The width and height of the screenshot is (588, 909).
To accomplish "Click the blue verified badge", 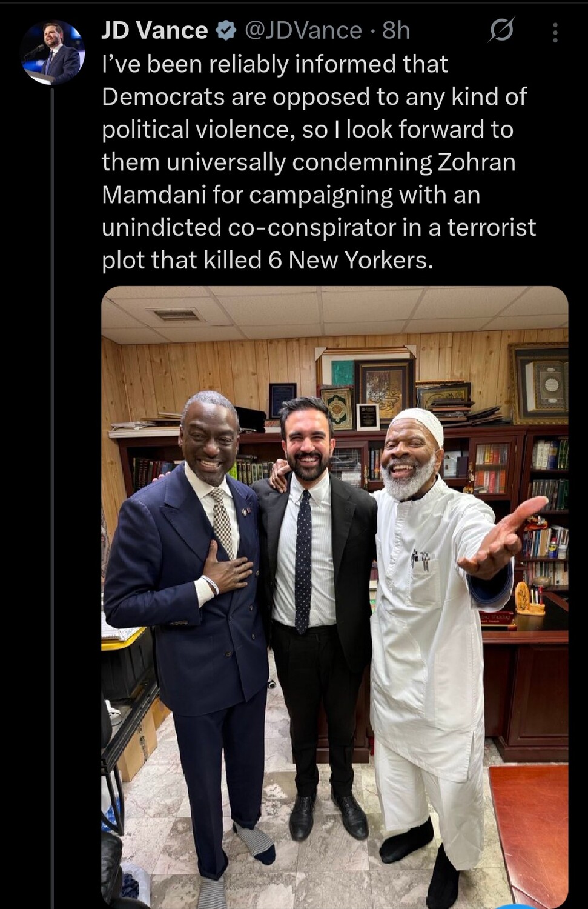I will pos(226,30).
